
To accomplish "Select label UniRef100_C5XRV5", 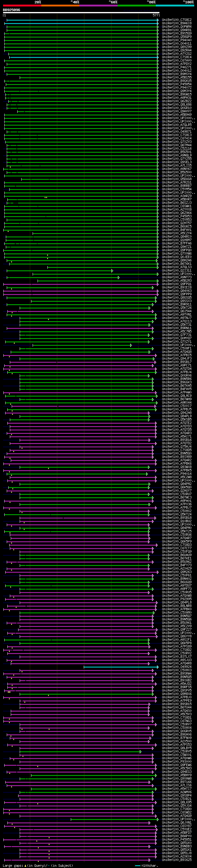I will point(177,752).
